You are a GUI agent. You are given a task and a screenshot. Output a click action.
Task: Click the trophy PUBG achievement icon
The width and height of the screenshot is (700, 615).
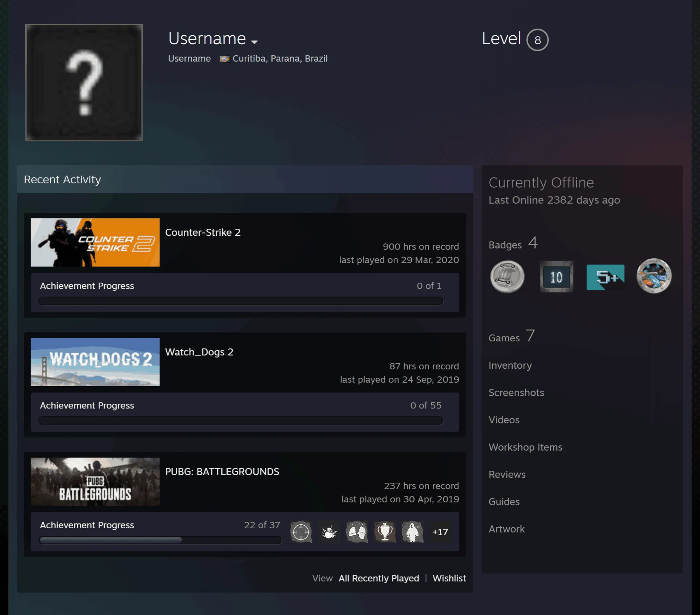385,532
